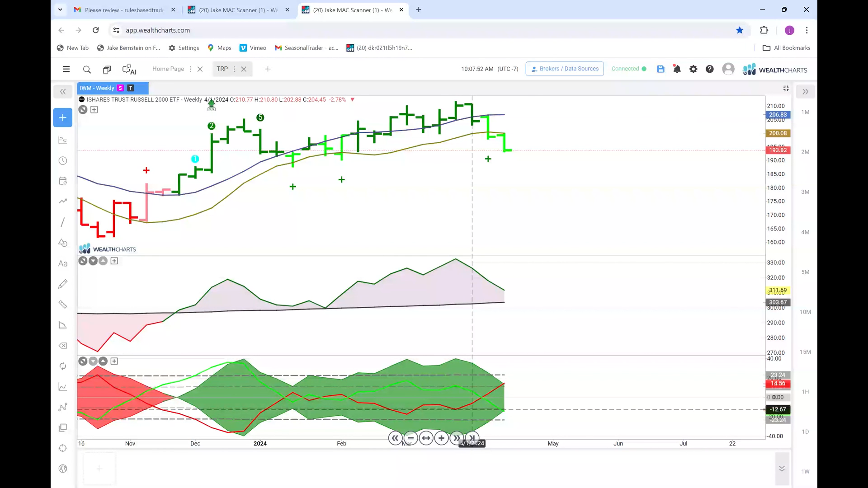Toggle the T badge on IWM tab
This screenshot has height=488, width=868.
pyautogui.click(x=131, y=88)
